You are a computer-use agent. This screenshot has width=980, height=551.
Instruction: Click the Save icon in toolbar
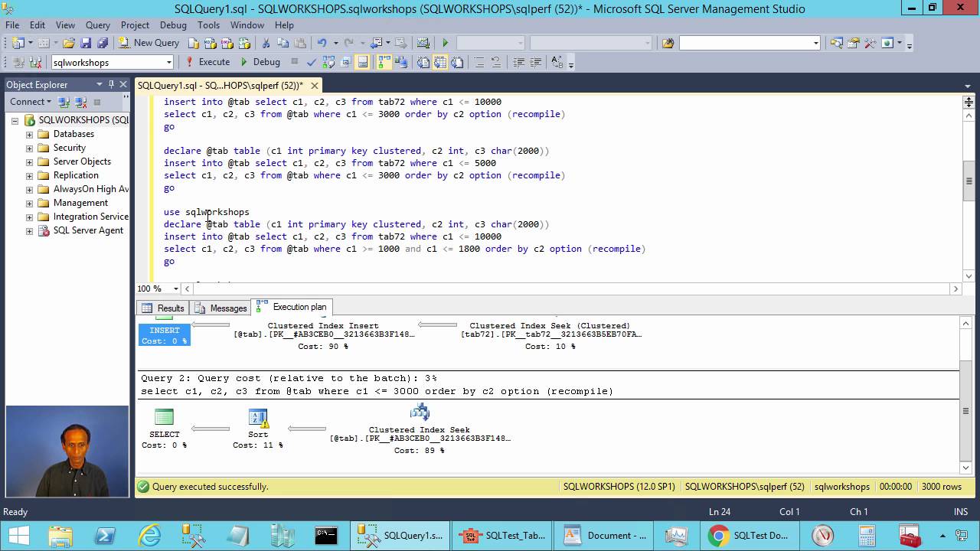(85, 43)
